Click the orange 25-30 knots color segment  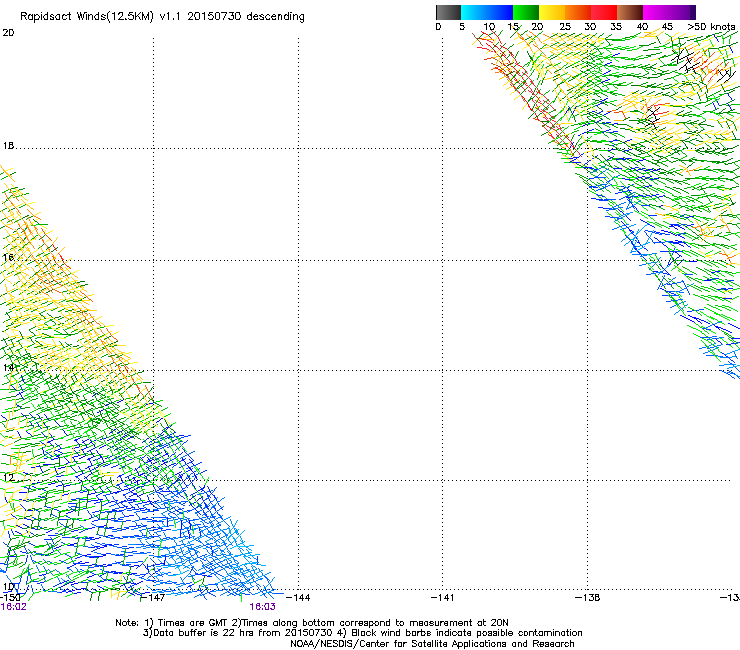tap(578, 12)
